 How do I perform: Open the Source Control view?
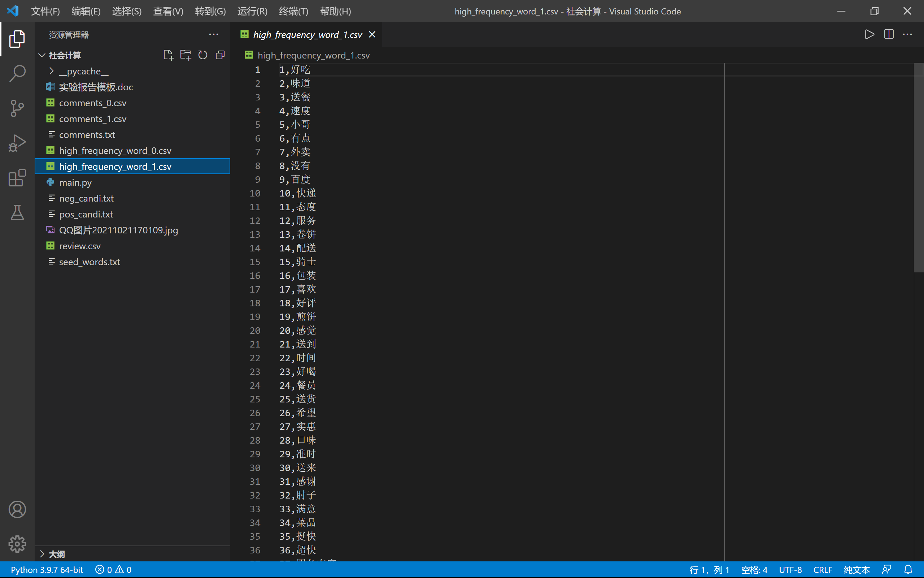pos(17,108)
